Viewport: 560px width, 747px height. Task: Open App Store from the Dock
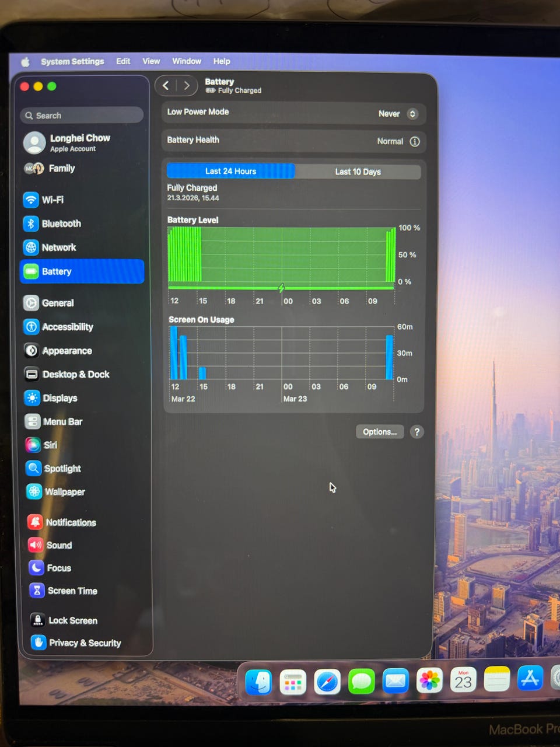click(x=530, y=678)
